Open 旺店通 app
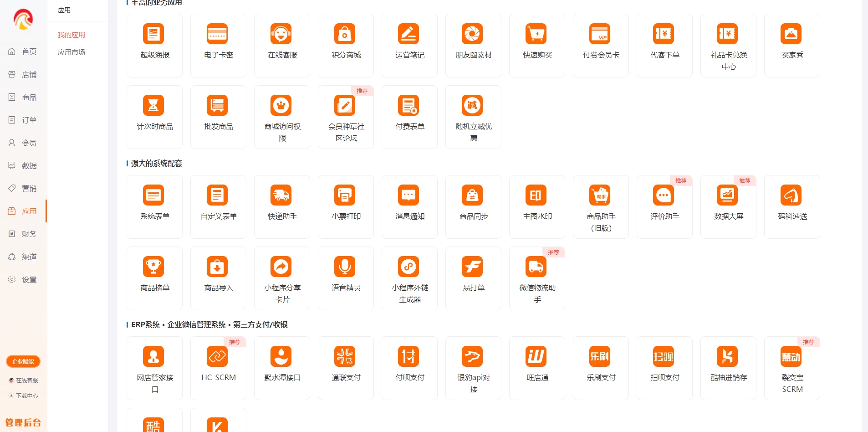The image size is (868, 432). coord(537,368)
